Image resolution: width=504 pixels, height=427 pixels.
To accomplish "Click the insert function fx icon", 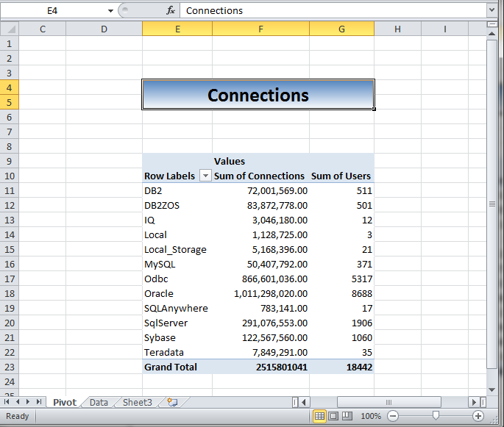I will click(171, 10).
